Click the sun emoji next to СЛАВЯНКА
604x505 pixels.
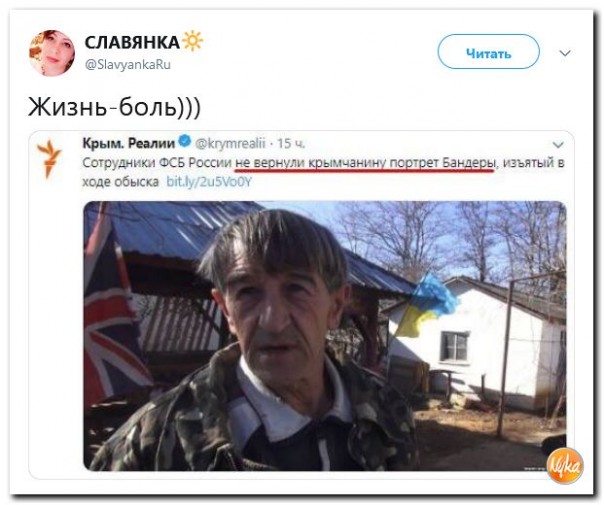(x=193, y=41)
